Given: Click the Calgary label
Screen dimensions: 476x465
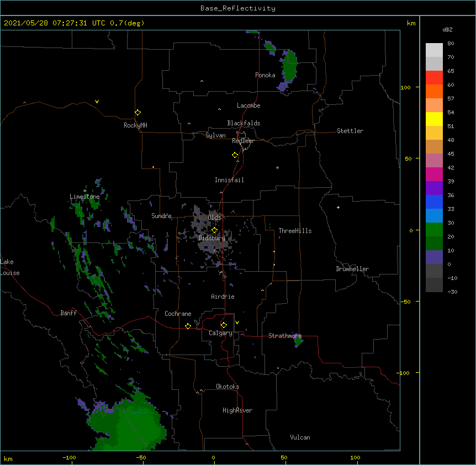Looking at the screenshot, I should pos(220,333).
